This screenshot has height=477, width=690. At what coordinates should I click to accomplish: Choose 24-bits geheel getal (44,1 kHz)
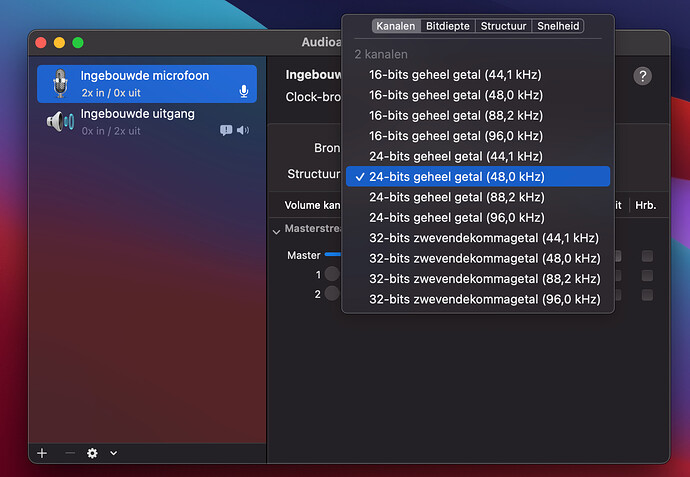[x=478, y=156]
